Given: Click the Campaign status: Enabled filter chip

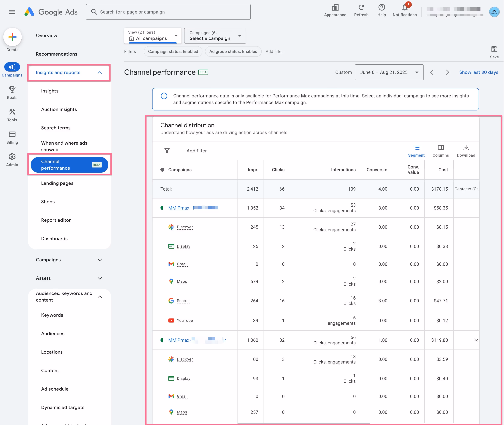Looking at the screenshot, I should tap(173, 52).
